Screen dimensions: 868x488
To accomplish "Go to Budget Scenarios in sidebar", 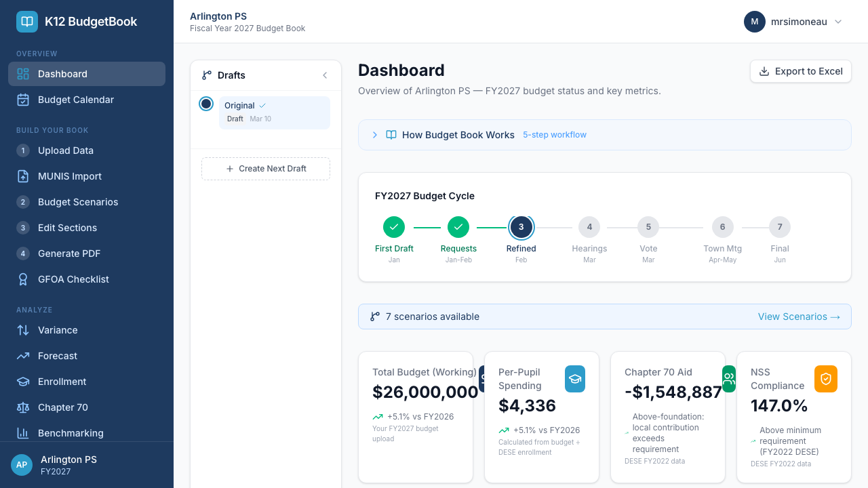I will pyautogui.click(x=78, y=202).
